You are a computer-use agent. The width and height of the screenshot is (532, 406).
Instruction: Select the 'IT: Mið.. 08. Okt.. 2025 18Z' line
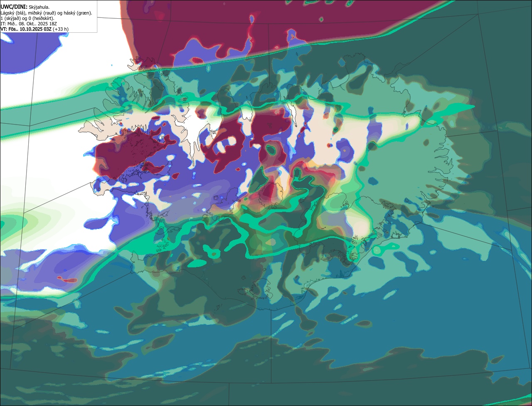pos(29,24)
